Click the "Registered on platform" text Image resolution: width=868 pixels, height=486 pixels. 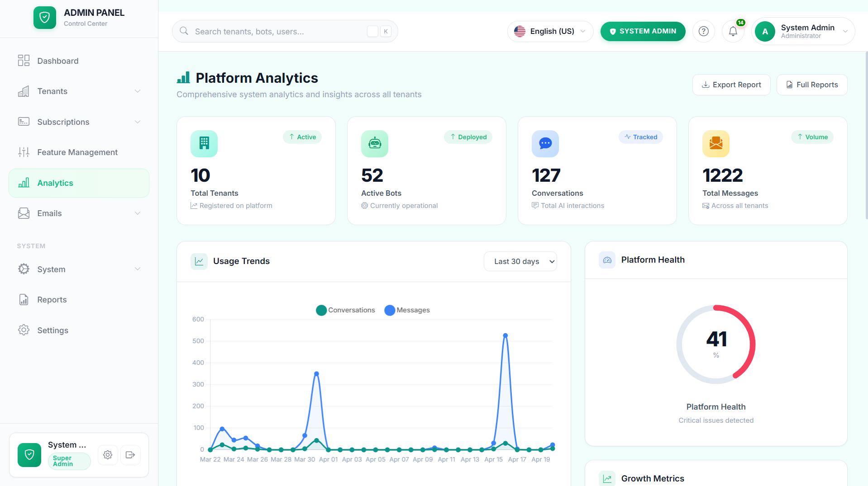tap(236, 206)
